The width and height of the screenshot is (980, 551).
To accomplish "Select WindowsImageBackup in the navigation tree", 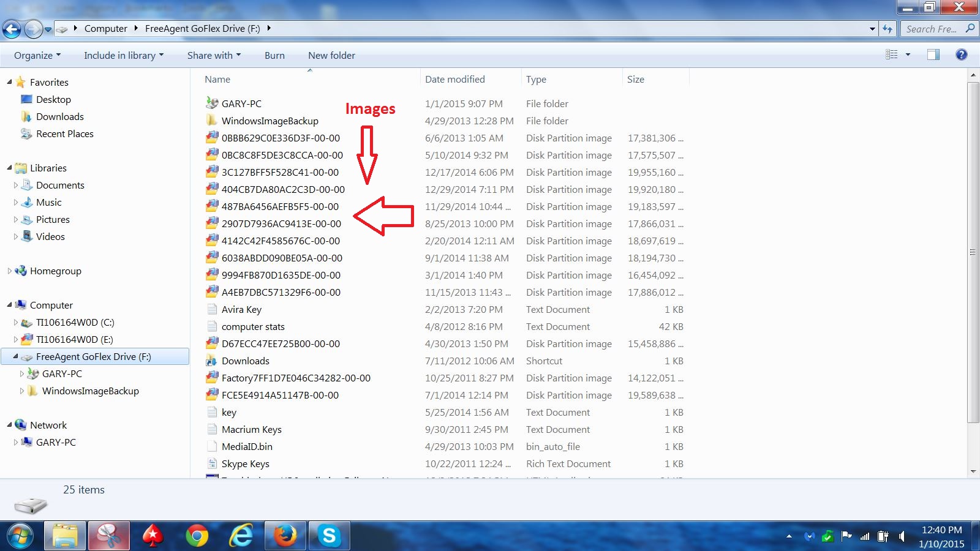I will pos(90,391).
